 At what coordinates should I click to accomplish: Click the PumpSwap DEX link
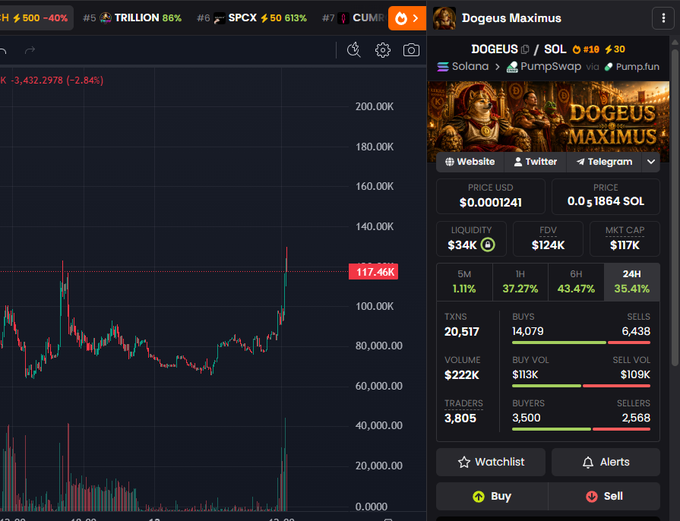[x=544, y=66]
